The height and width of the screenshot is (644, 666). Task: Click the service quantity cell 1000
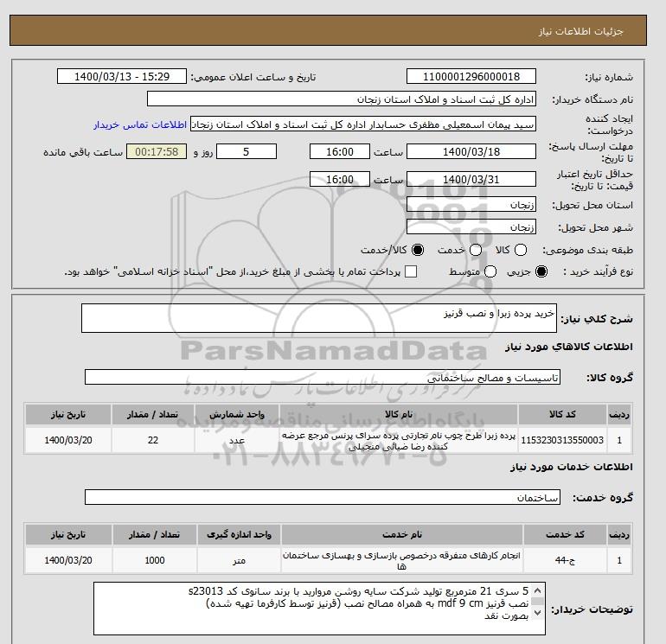[x=155, y=560]
